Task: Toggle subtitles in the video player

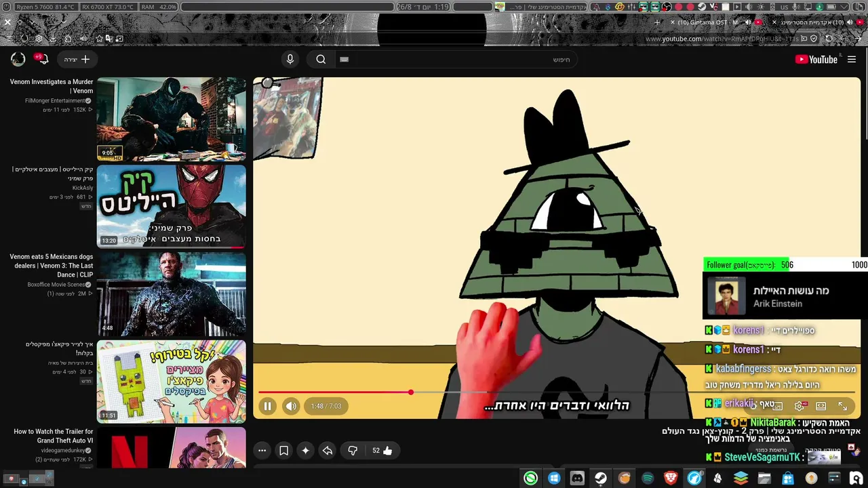Action: 778,406
